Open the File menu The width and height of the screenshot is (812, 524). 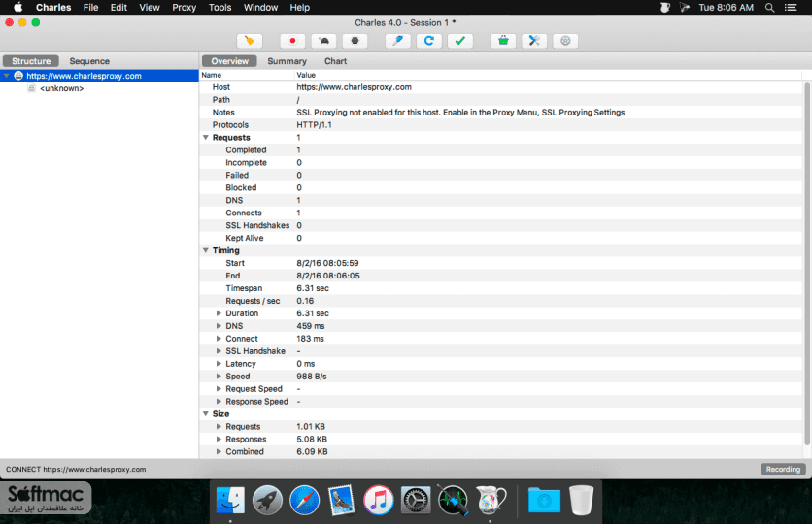[x=90, y=7]
